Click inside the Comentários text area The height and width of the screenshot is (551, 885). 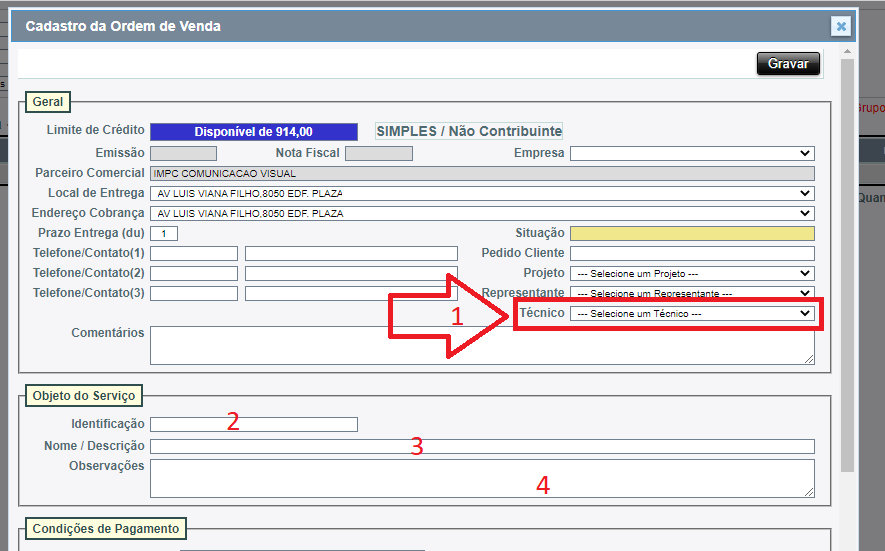click(x=481, y=345)
